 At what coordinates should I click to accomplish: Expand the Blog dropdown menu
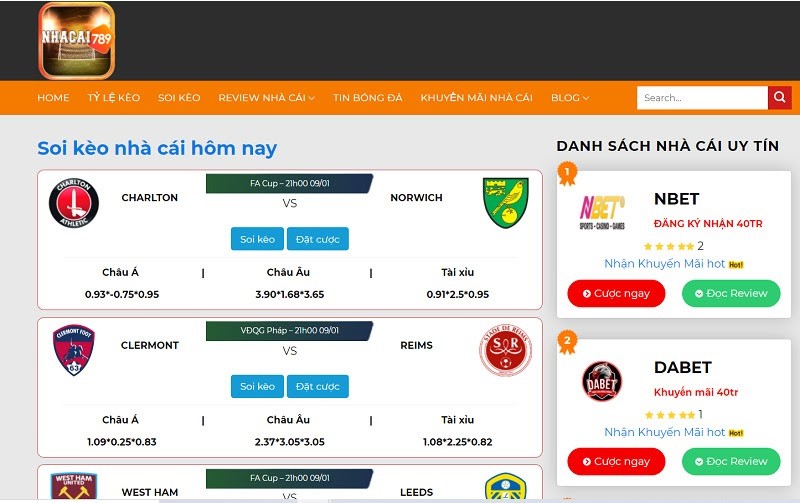569,98
